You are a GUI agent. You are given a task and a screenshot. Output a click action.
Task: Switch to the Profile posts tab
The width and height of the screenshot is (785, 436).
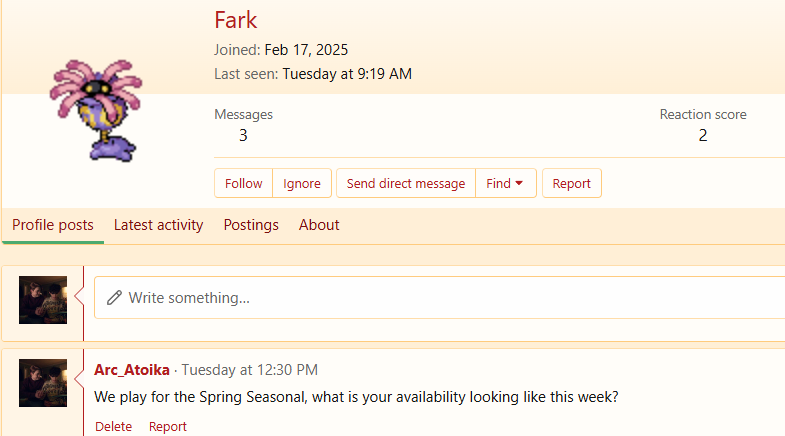53,225
